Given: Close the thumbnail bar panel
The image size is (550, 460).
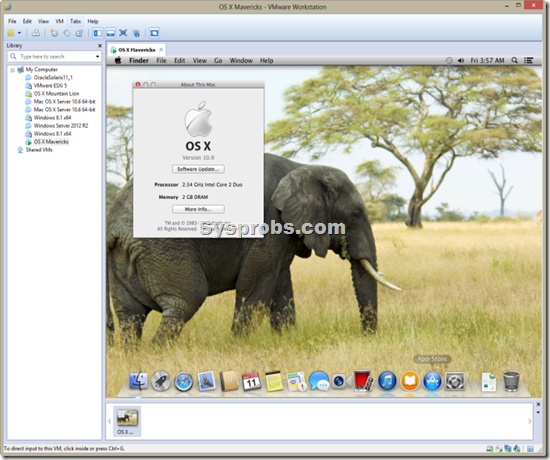Looking at the screenshot, I should click(538, 404).
